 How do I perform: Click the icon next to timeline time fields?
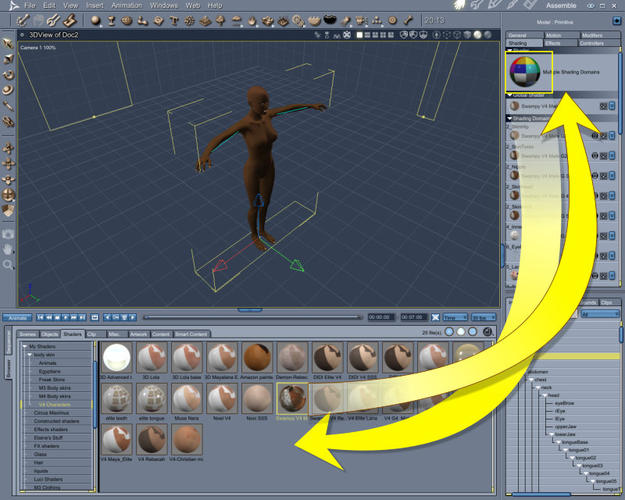tap(435, 317)
